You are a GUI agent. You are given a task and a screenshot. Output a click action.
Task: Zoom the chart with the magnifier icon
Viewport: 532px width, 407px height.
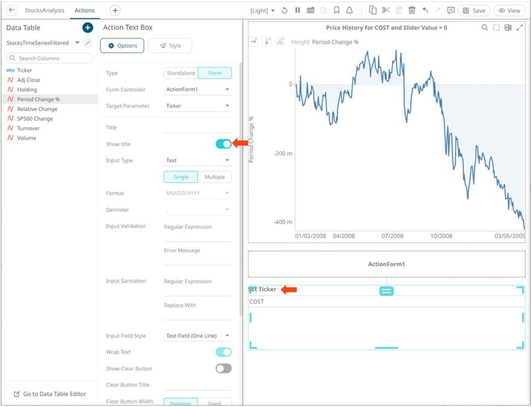pyautogui.click(x=485, y=27)
